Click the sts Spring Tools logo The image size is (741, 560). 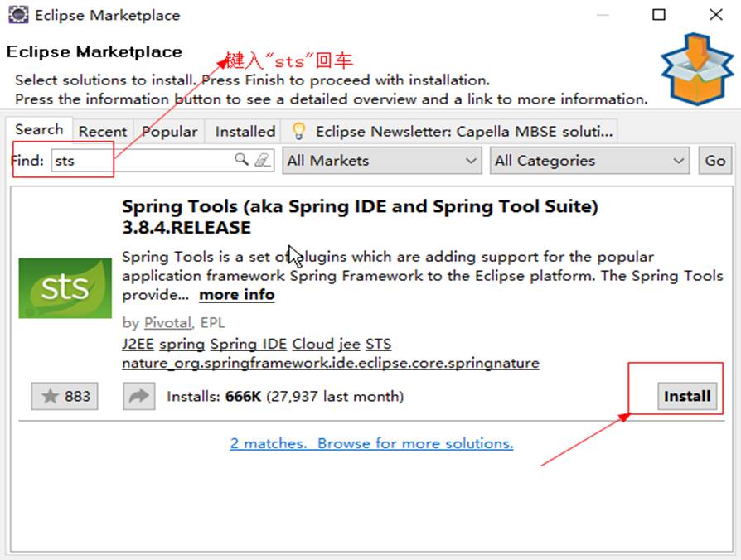[65, 288]
